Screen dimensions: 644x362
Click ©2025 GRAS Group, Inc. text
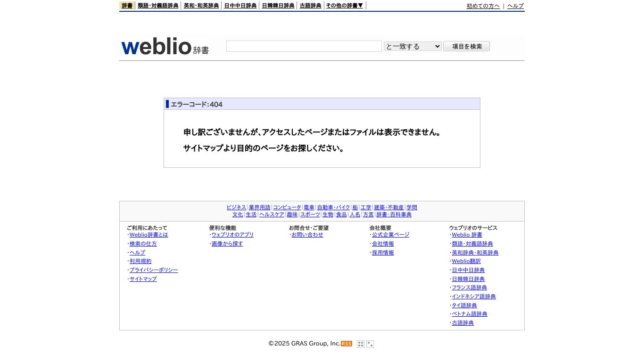(x=305, y=344)
